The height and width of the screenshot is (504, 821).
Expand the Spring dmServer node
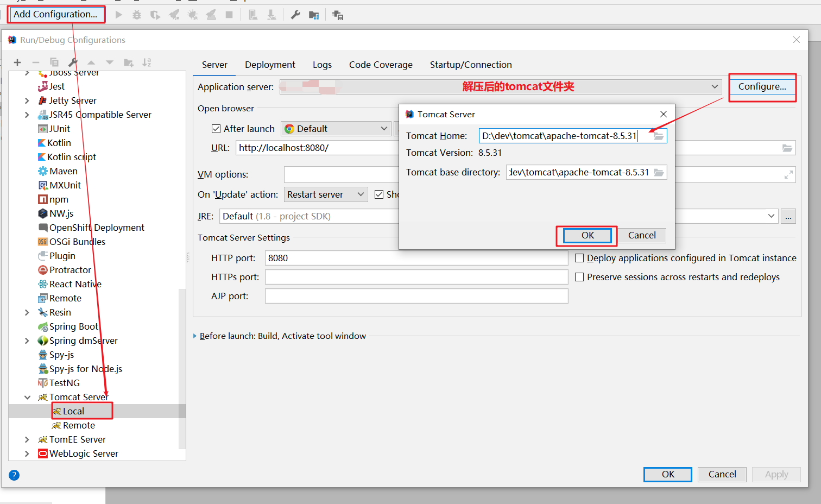27,341
